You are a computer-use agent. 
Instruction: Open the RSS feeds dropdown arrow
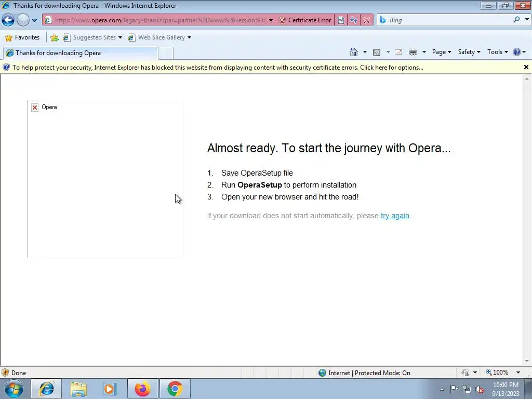(x=388, y=52)
